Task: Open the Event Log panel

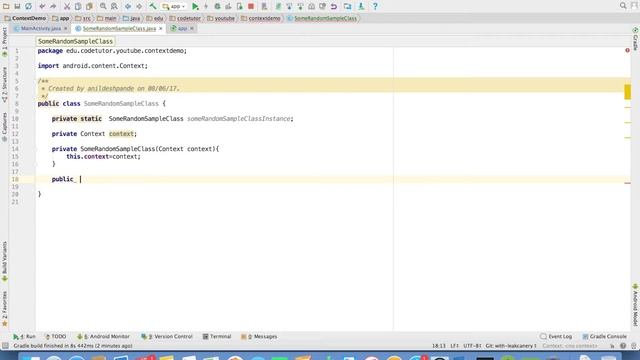Action: pyautogui.click(x=556, y=336)
